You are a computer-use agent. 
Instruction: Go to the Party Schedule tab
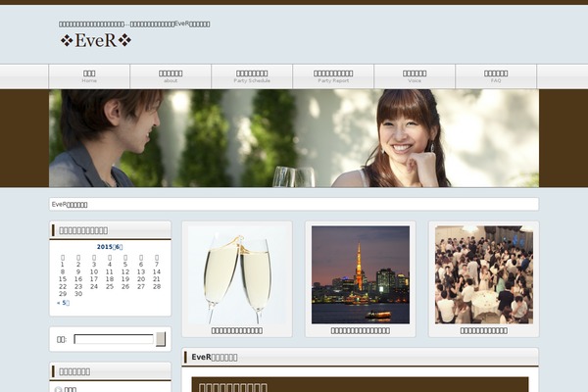252,76
